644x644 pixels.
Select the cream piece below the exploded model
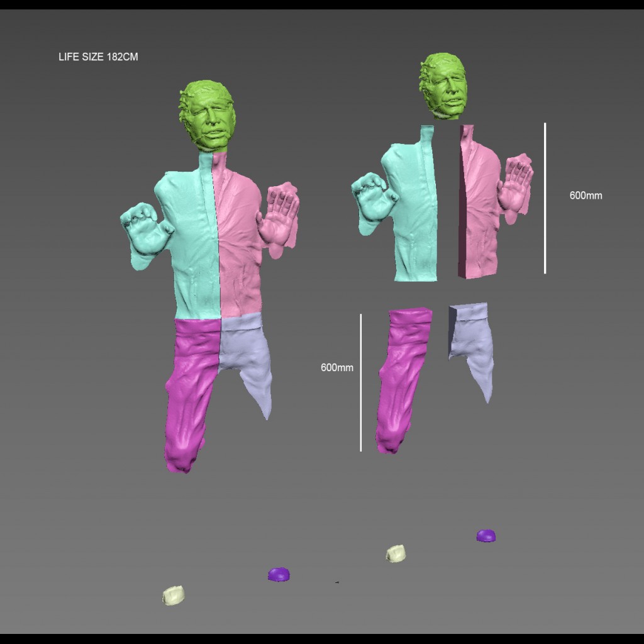tap(396, 553)
